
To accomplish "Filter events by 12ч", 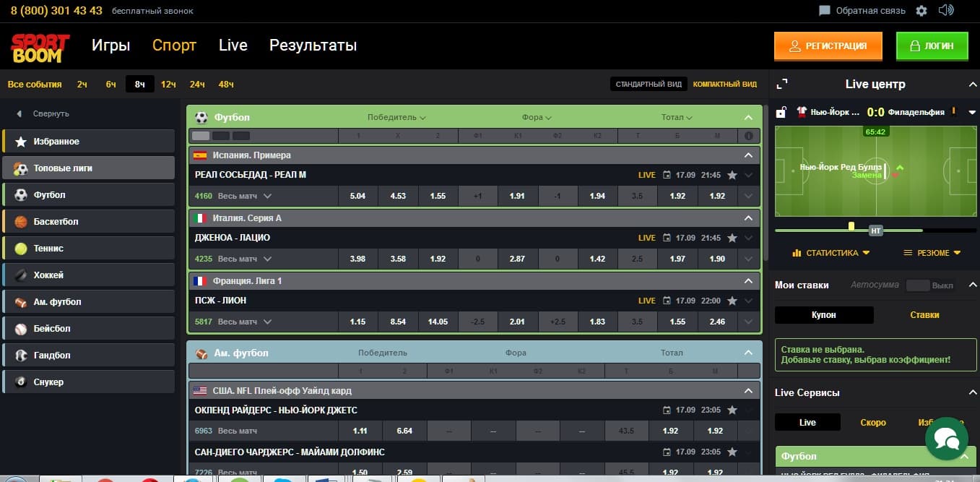I will tap(168, 85).
